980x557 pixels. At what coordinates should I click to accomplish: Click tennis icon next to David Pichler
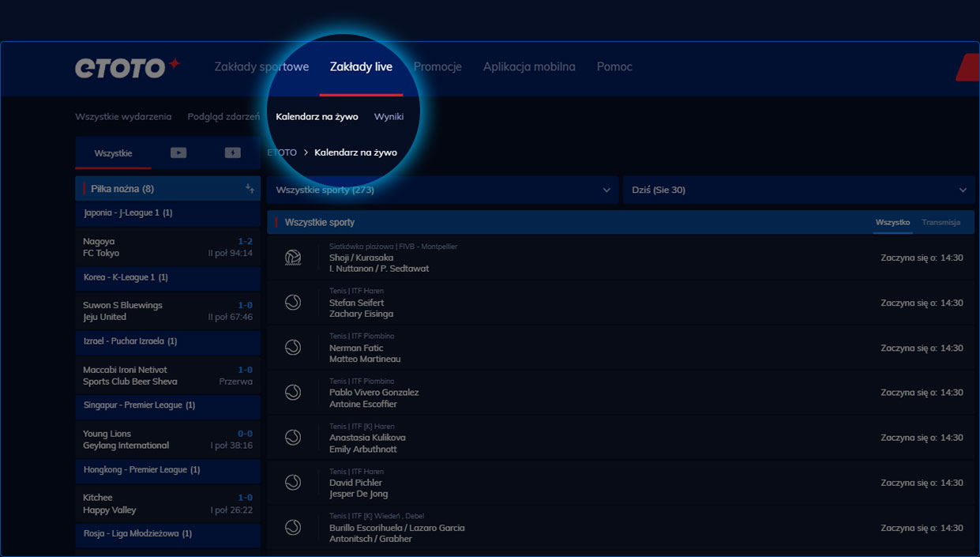(293, 482)
